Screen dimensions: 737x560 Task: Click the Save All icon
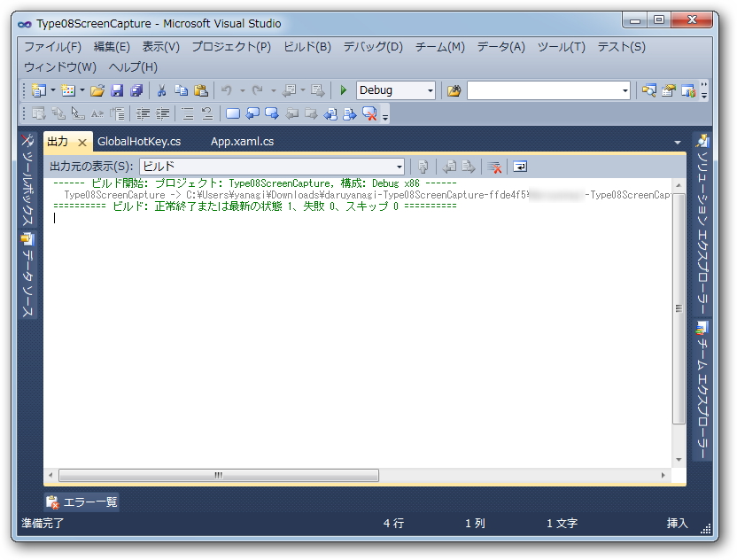tap(135, 89)
